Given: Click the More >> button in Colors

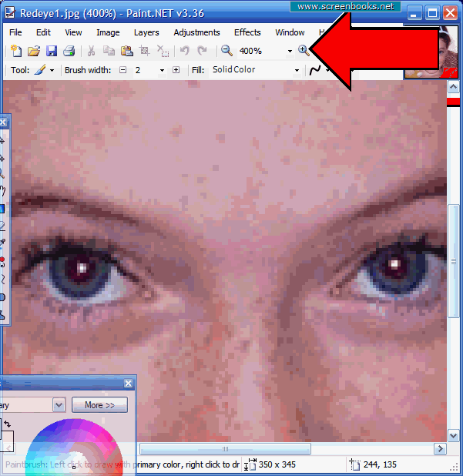Looking at the screenshot, I should (99, 404).
